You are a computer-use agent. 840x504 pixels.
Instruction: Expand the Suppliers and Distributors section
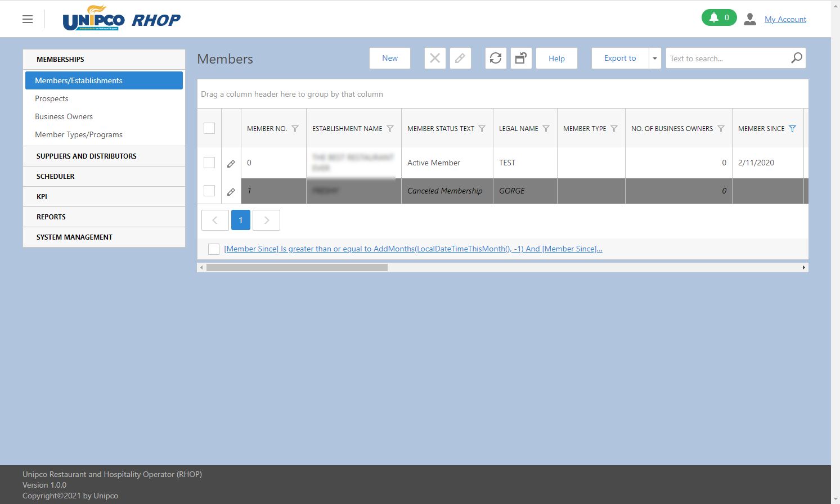click(87, 156)
